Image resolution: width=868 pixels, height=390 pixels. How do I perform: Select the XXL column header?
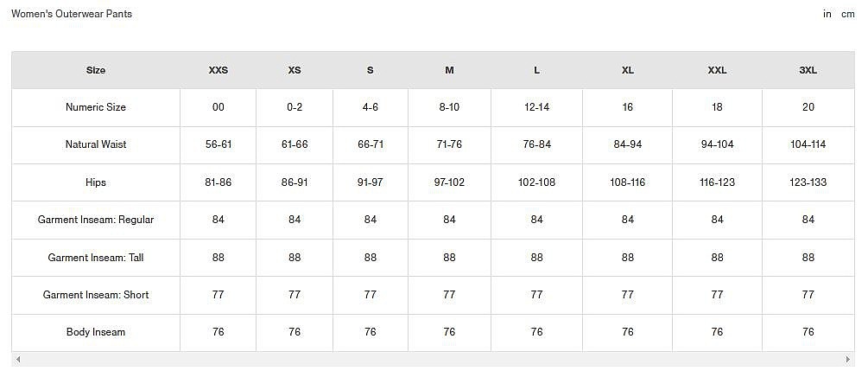(x=717, y=70)
